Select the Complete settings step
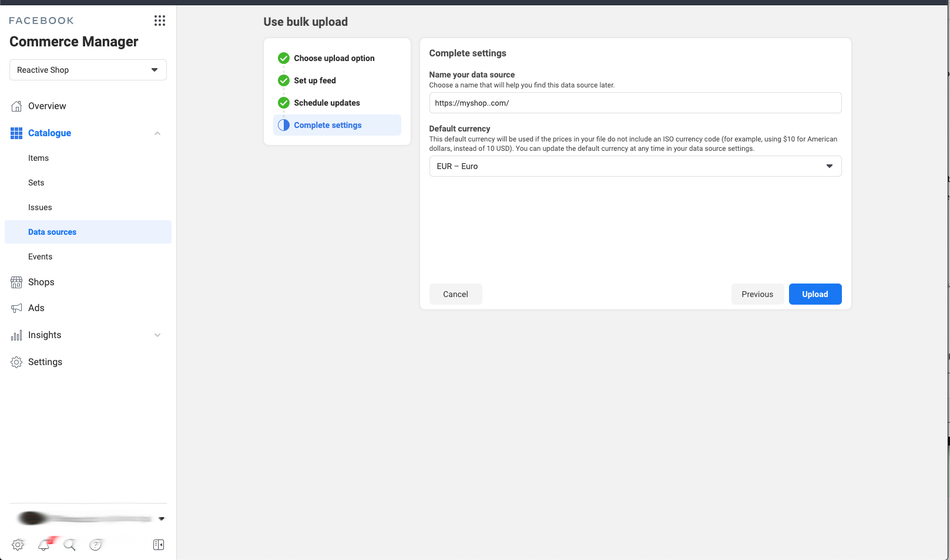 pyautogui.click(x=337, y=125)
